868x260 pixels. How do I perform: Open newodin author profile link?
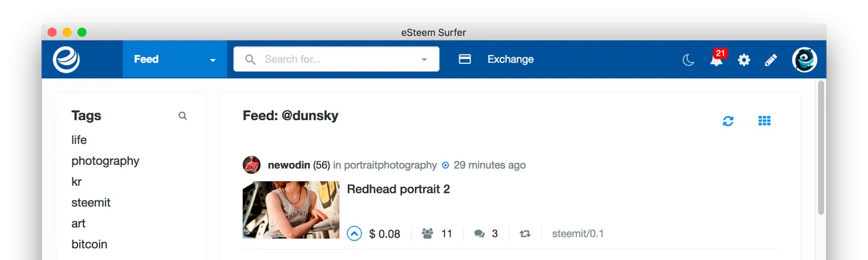pyautogui.click(x=289, y=165)
